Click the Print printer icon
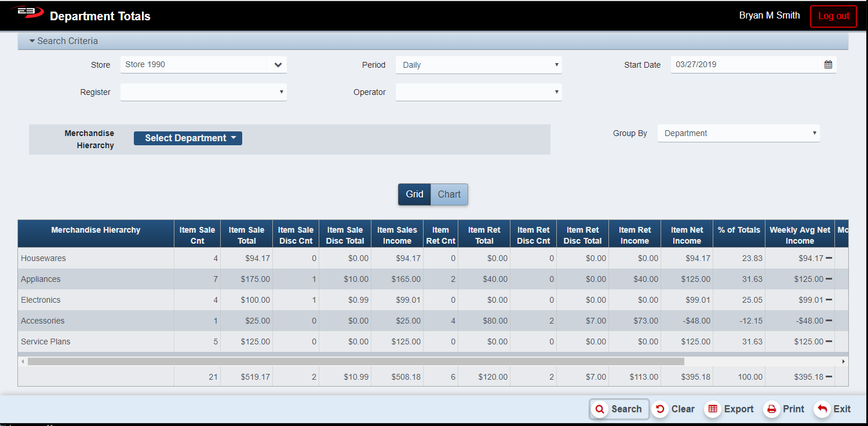The image size is (868, 426). [771, 409]
